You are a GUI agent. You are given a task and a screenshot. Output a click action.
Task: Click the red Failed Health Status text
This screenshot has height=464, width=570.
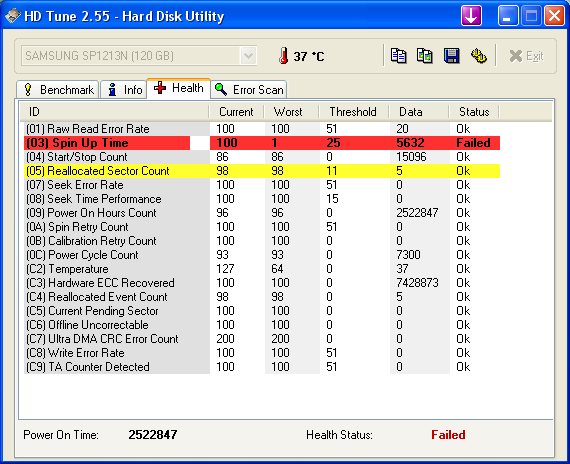(x=448, y=435)
